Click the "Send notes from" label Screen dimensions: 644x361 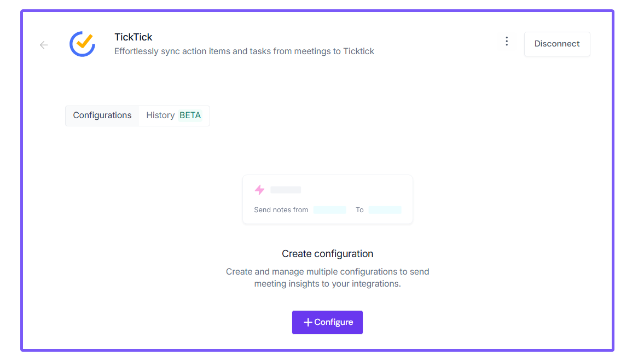click(281, 210)
